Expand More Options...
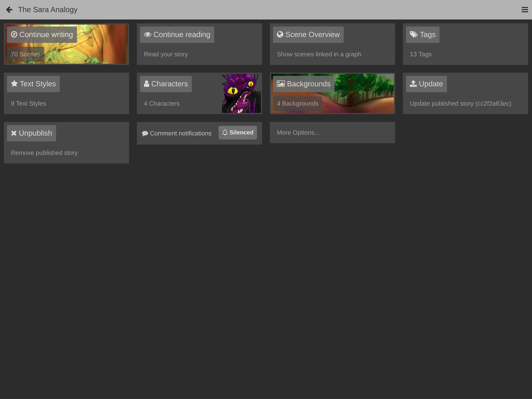The height and width of the screenshot is (399, 532). pyautogui.click(x=332, y=133)
